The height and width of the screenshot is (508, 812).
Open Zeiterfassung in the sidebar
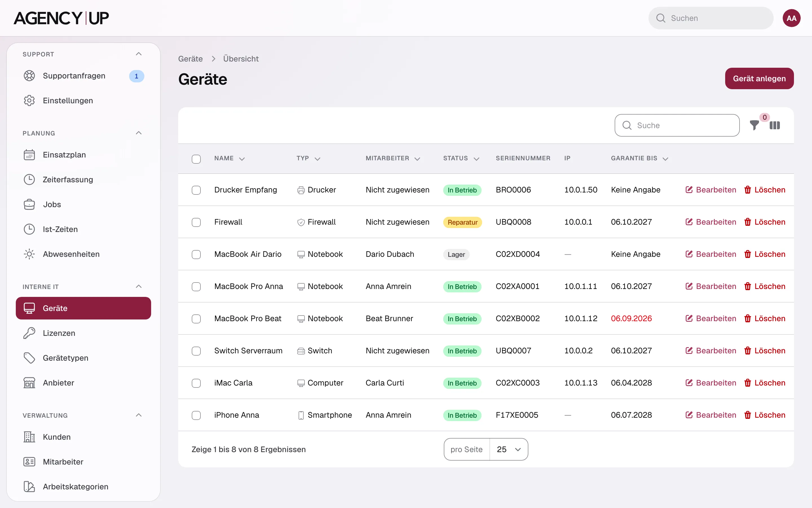(x=83, y=179)
